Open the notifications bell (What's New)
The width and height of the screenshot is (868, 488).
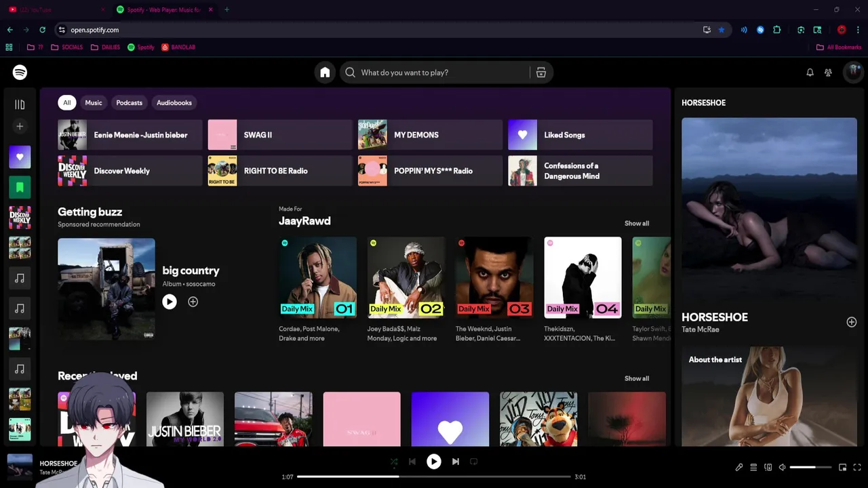[x=810, y=73]
